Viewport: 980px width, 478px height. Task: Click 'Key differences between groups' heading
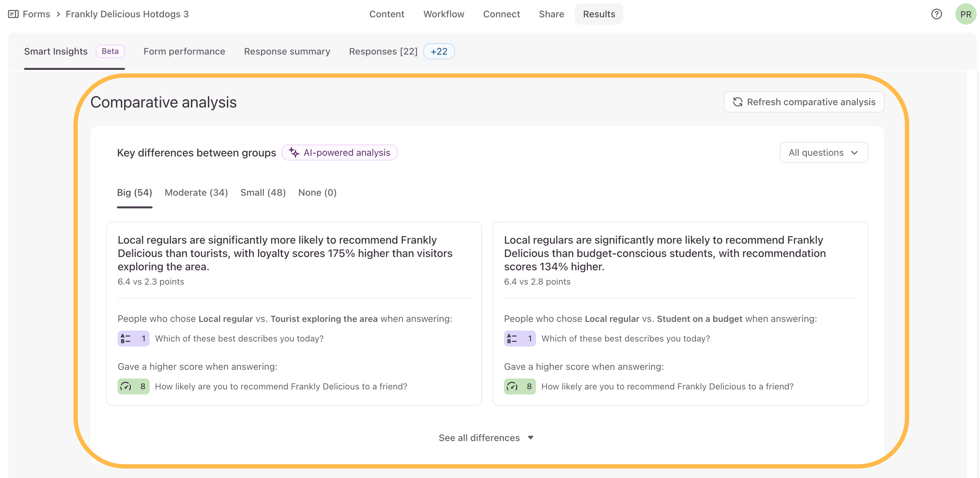click(x=196, y=152)
